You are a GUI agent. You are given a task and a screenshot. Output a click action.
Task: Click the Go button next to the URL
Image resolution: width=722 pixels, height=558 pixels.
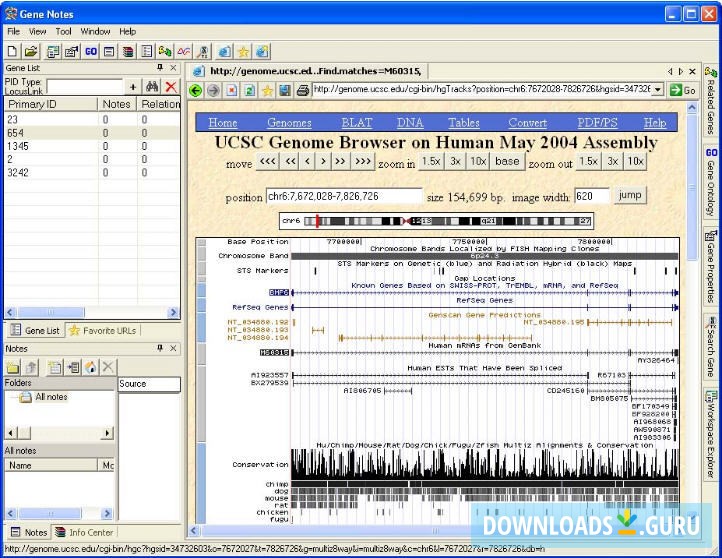tap(683, 90)
